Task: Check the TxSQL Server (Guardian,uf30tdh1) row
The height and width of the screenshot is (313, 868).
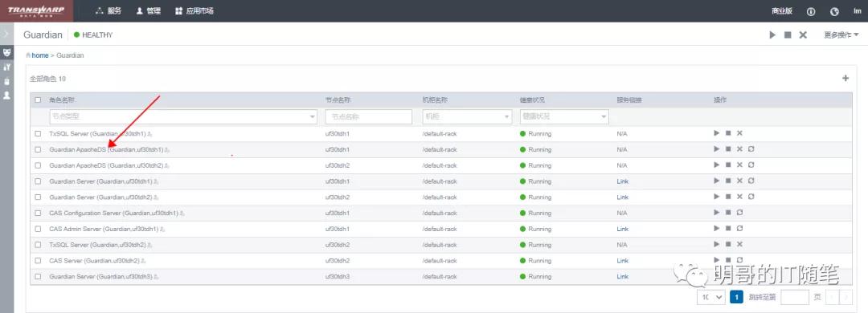Action: click(x=38, y=134)
